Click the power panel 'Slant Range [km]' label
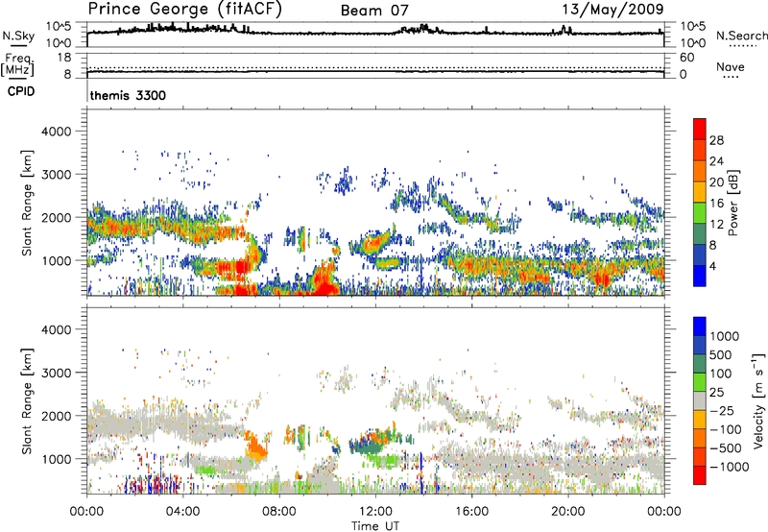The height and width of the screenshot is (532, 768). (x=27, y=203)
